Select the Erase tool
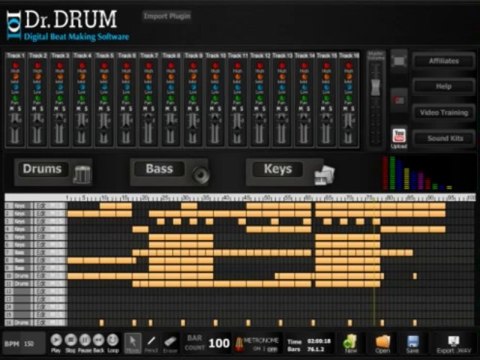Viewport: 480px width, 360px height. pos(170,343)
